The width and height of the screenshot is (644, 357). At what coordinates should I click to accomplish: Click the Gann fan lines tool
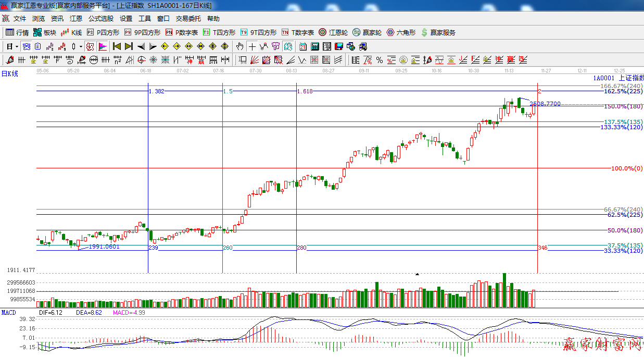click(255, 60)
